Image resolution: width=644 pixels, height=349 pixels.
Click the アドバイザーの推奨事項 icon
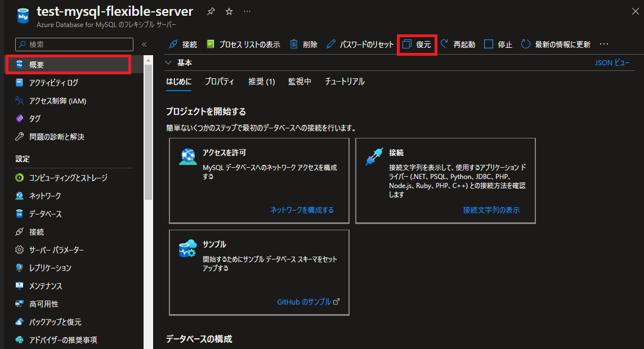click(x=19, y=340)
